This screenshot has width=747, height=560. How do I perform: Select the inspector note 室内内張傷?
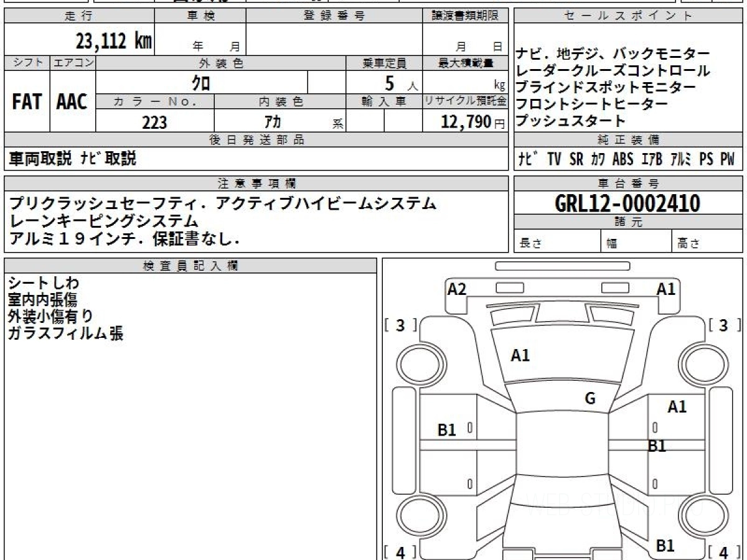pyautogui.click(x=42, y=300)
